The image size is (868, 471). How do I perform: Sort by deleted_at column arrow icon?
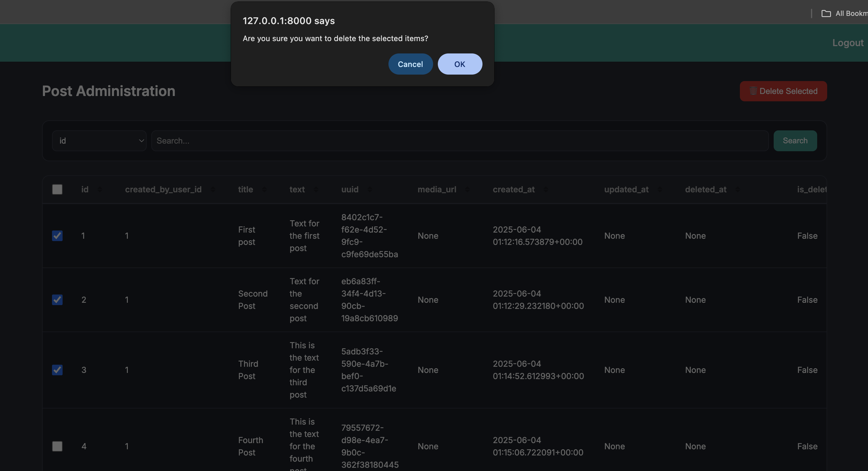point(738,189)
